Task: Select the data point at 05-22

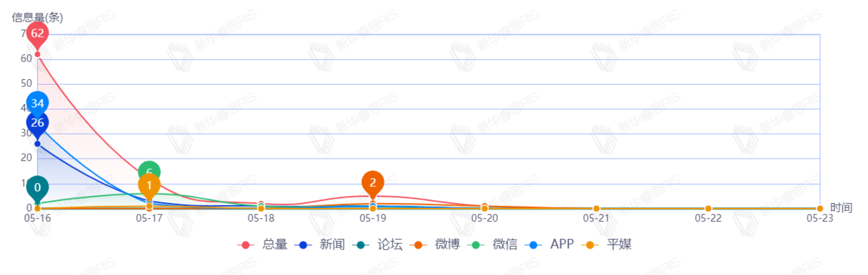Action: [x=708, y=209]
